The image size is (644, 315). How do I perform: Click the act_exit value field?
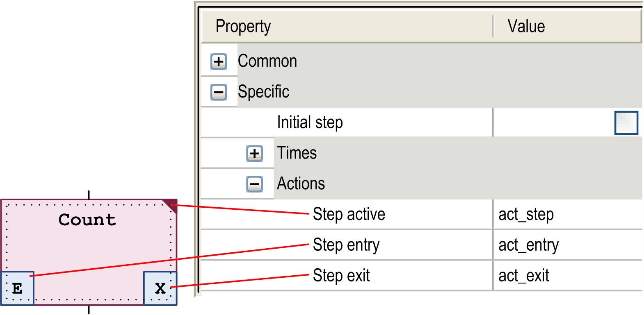[524, 276]
